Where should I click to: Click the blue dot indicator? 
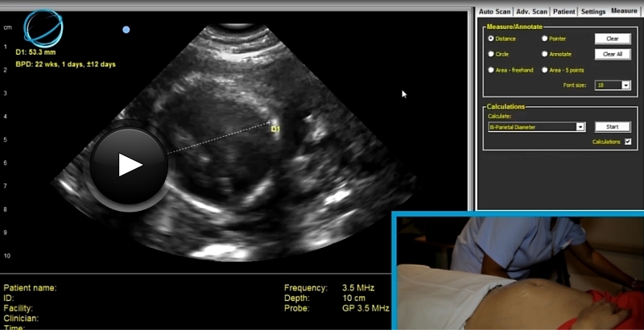click(x=126, y=30)
